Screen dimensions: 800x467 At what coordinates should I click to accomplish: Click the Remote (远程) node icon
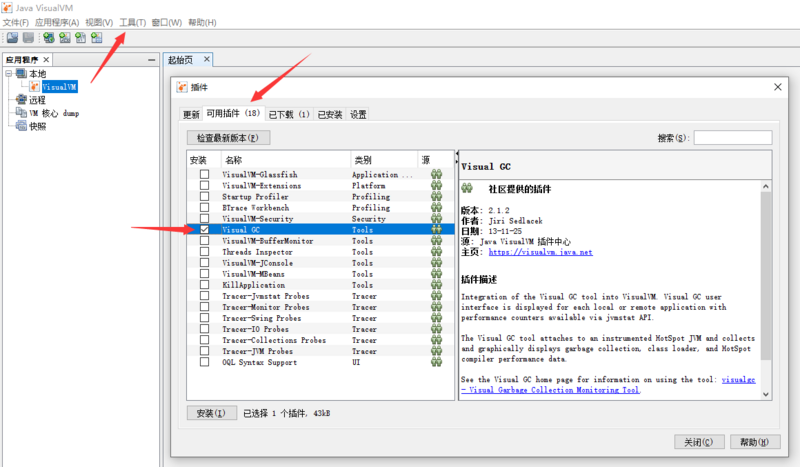[21, 100]
